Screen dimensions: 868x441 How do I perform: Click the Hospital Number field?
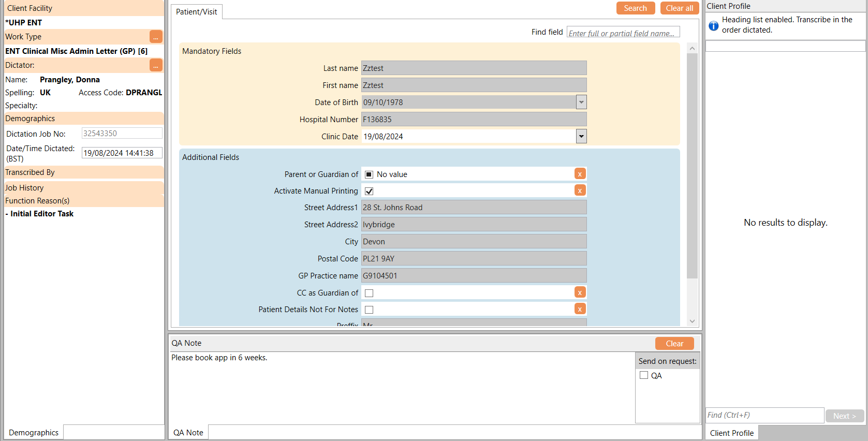pyautogui.click(x=474, y=119)
